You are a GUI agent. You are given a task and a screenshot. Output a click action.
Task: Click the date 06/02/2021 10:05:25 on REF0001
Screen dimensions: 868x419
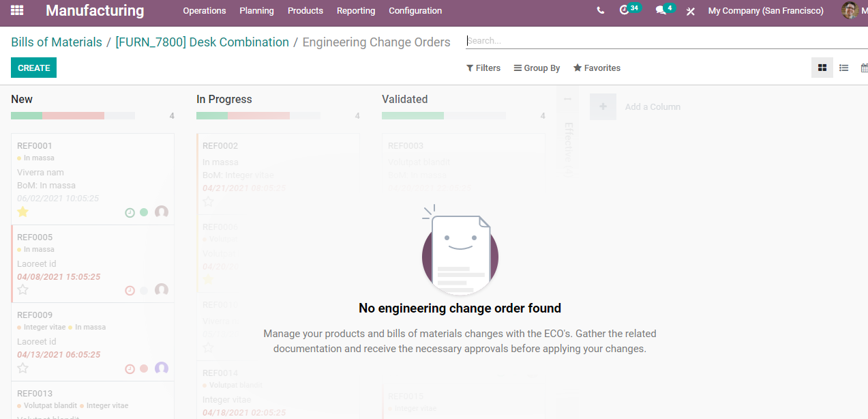(58, 198)
